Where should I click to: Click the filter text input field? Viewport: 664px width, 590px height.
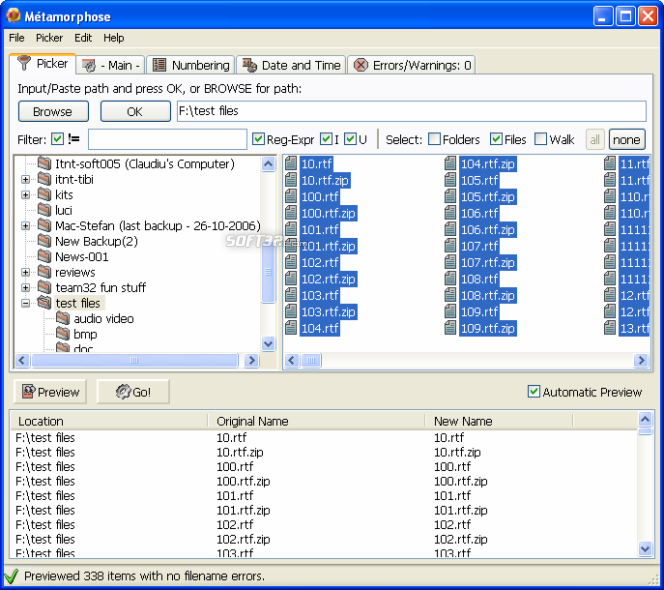coord(168,139)
